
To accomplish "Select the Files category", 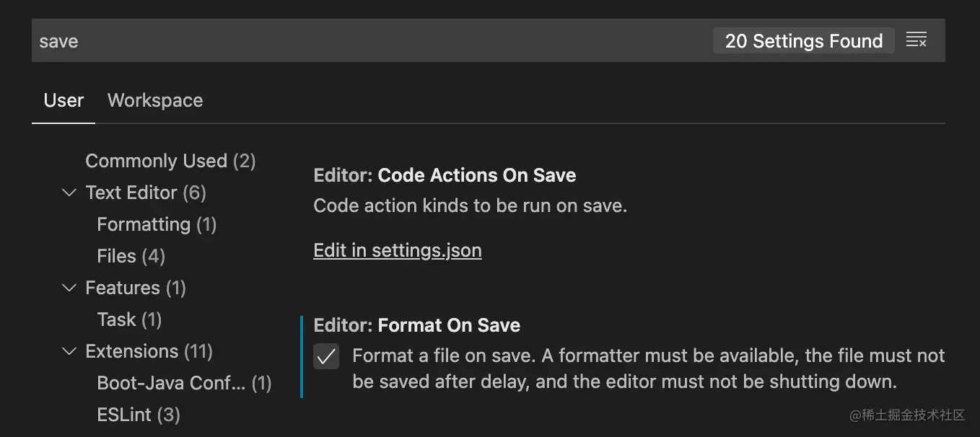I will pos(131,256).
